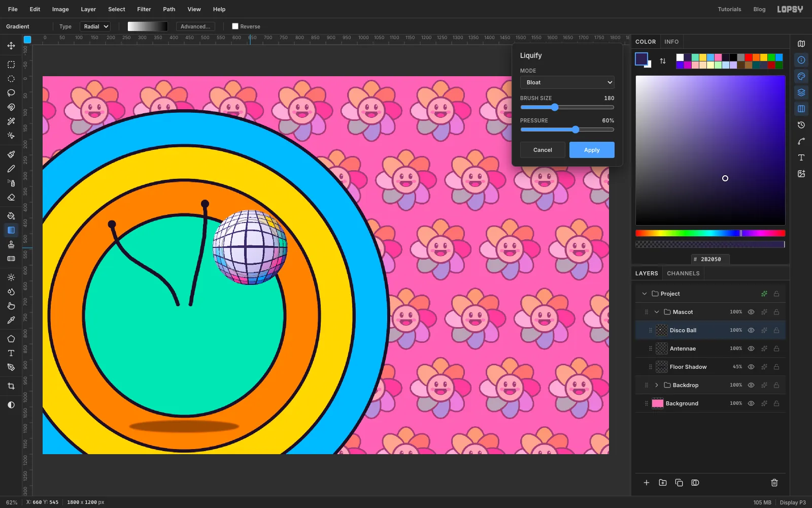
Task: Lock the Backdrop folder
Action: (x=776, y=385)
